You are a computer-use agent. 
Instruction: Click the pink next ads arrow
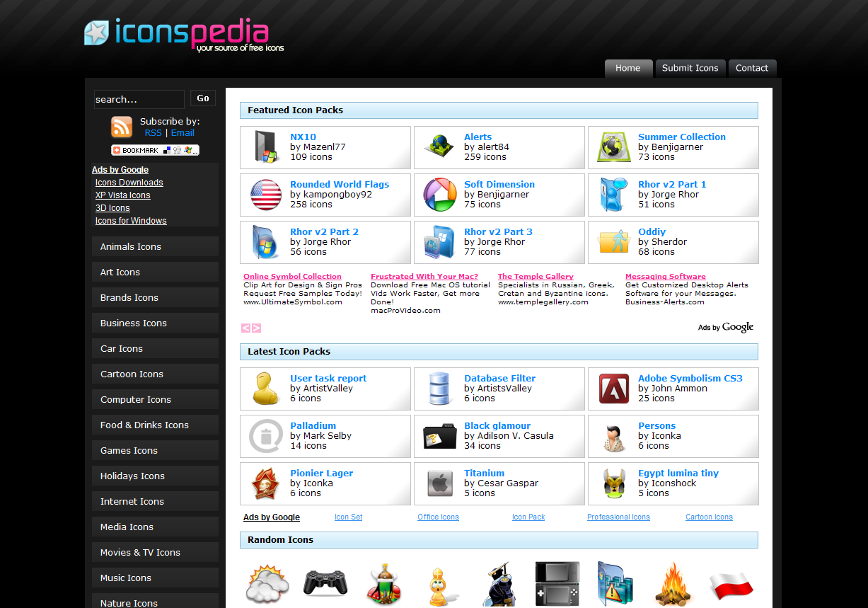pos(256,328)
